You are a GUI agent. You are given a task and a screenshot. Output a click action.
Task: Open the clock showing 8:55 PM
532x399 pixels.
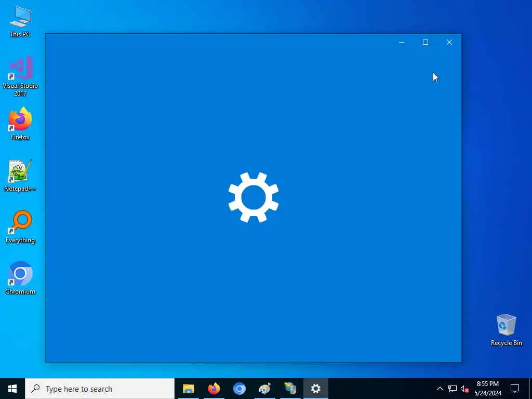[487, 389]
